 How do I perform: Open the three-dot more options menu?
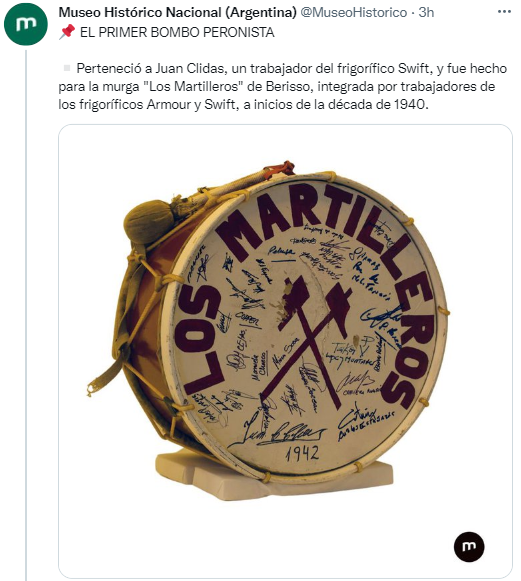[504, 12]
